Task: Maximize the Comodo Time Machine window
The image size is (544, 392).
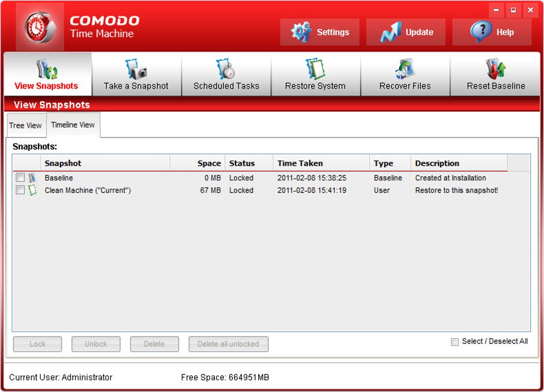Action: [x=513, y=10]
